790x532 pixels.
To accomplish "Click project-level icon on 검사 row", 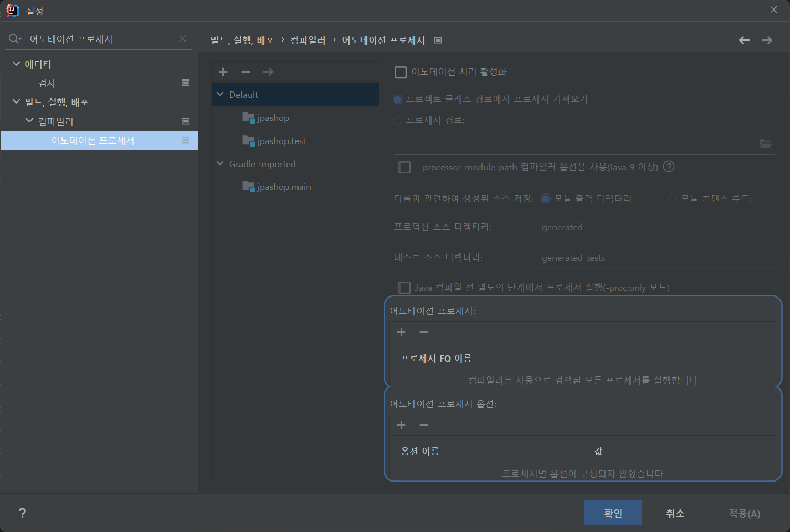I will 186,83.
